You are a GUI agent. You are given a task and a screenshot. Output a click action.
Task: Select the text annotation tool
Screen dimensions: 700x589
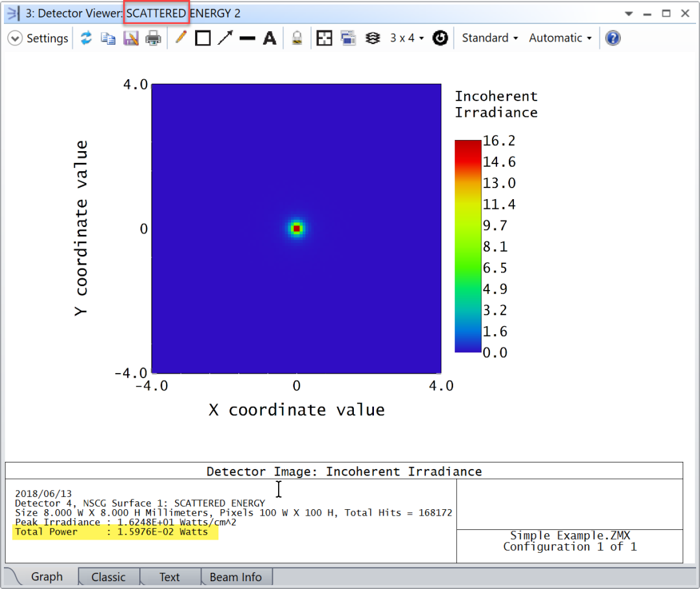pyautogui.click(x=270, y=38)
